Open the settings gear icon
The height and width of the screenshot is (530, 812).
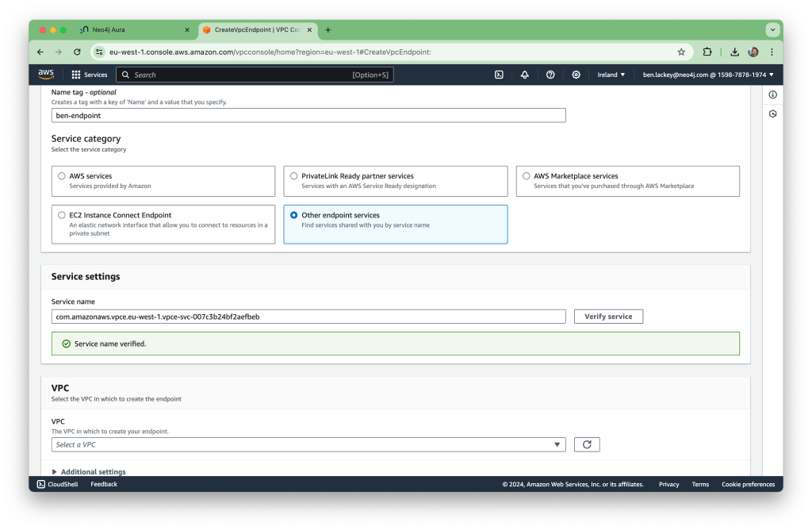coord(576,75)
